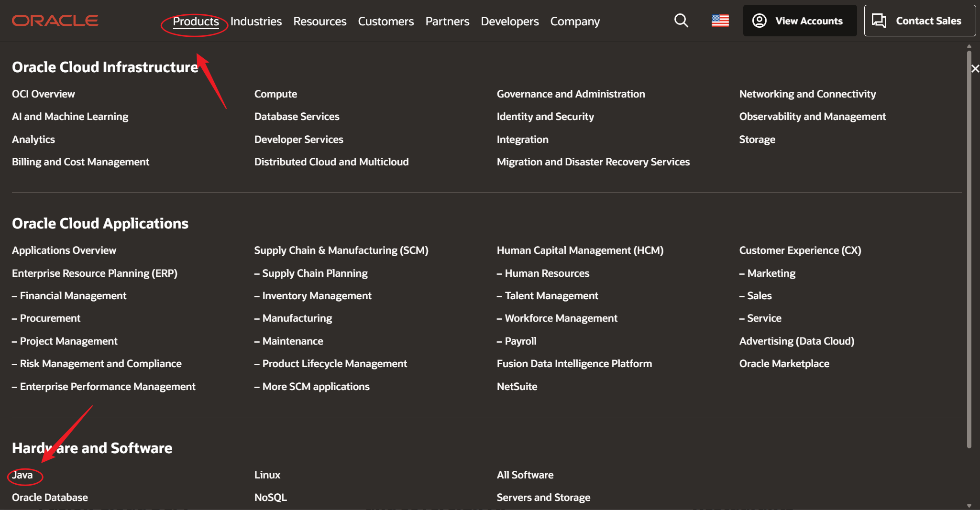Open AI and Machine Learning link
Viewport: 980px width, 510px height.
(x=70, y=117)
